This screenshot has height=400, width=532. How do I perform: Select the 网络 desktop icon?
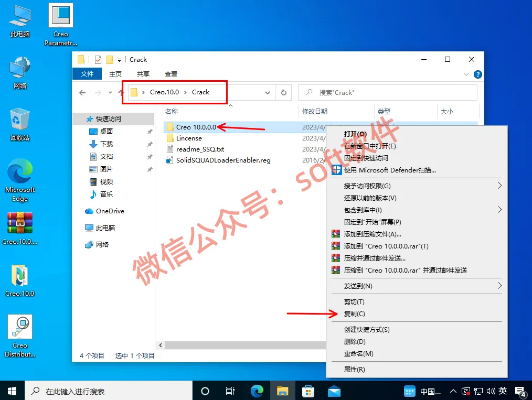point(20,73)
